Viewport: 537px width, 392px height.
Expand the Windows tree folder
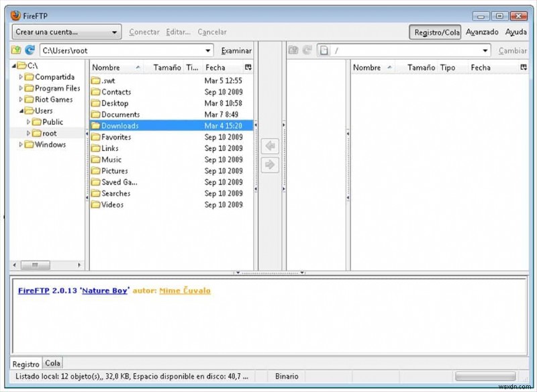[x=21, y=144]
